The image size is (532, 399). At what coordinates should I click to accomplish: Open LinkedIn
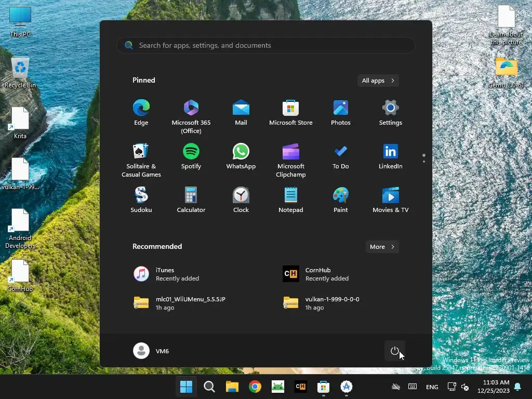tap(391, 156)
